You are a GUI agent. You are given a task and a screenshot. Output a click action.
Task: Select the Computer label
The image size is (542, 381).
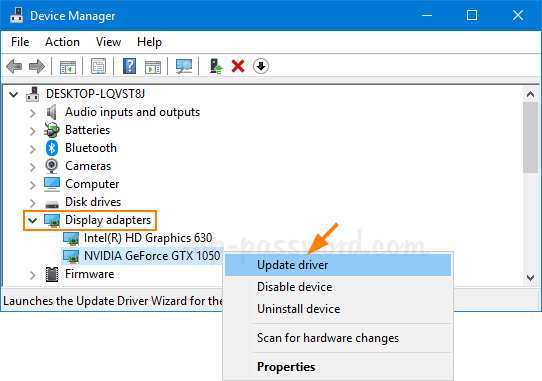click(92, 184)
